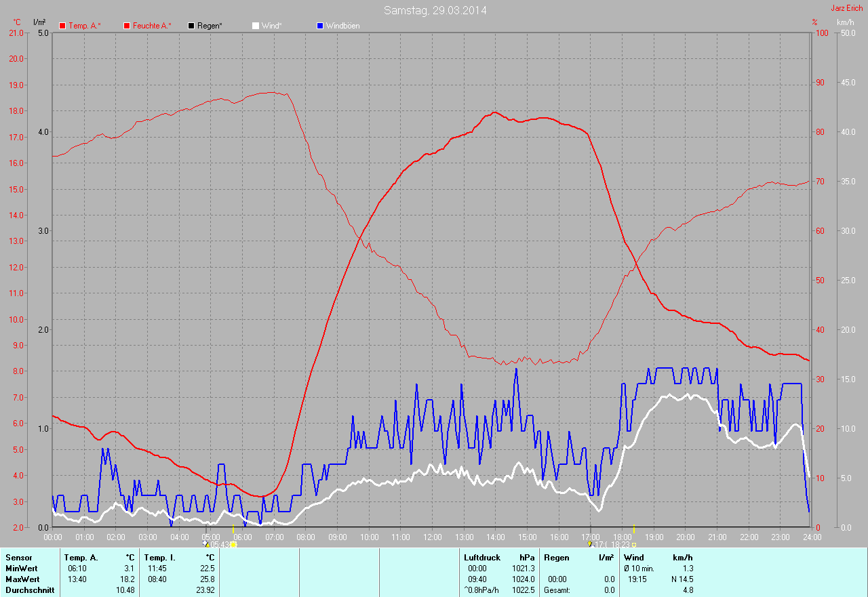Click the pressure trend value 1022.5

tap(523, 590)
